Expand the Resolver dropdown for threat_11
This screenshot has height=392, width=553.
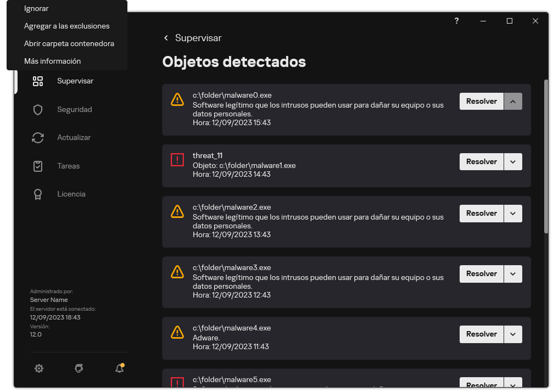pos(513,161)
